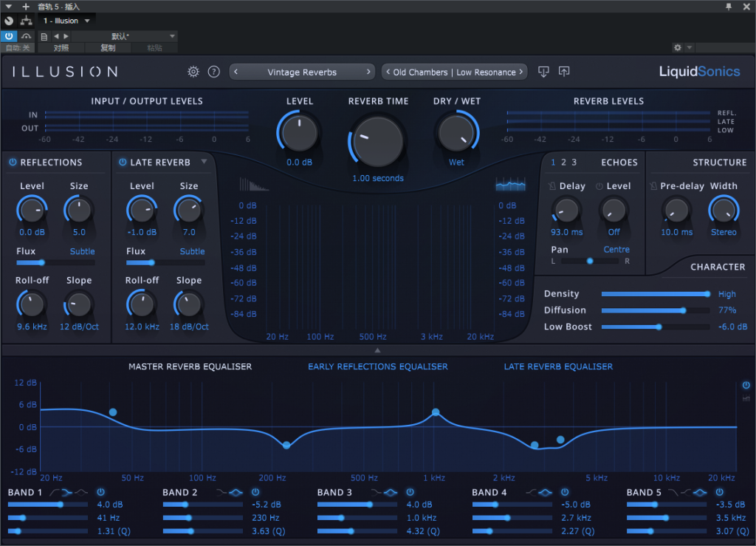Click the 自动: 关 automation button
Screen dimensions: 756x546
18,48
